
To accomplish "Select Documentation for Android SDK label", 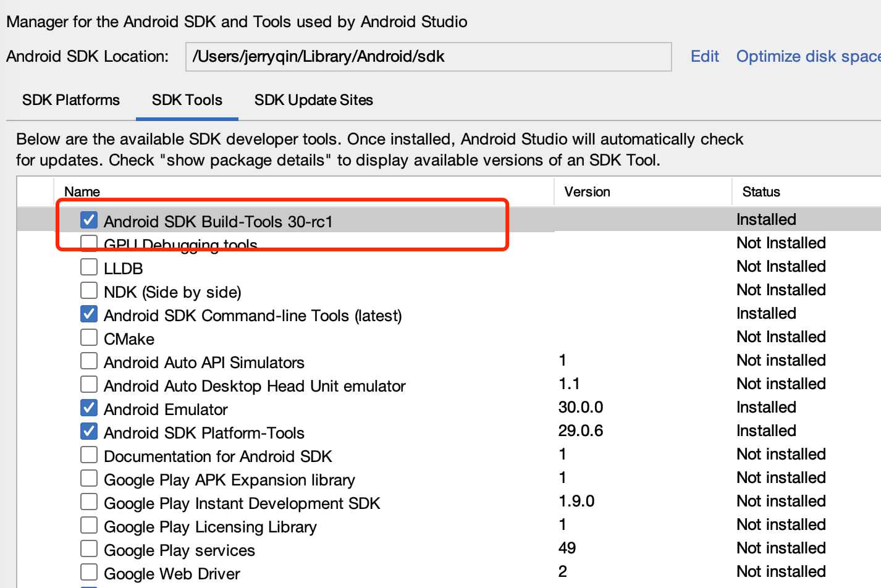I will point(218,456).
